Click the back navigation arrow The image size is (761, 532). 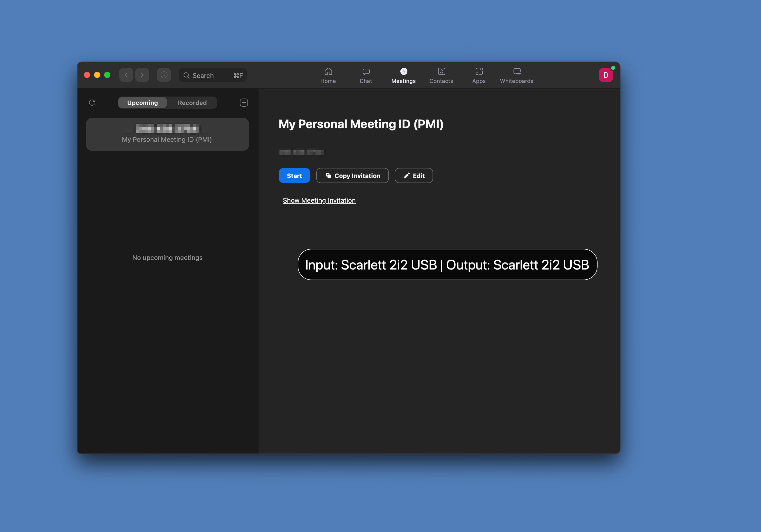126,75
